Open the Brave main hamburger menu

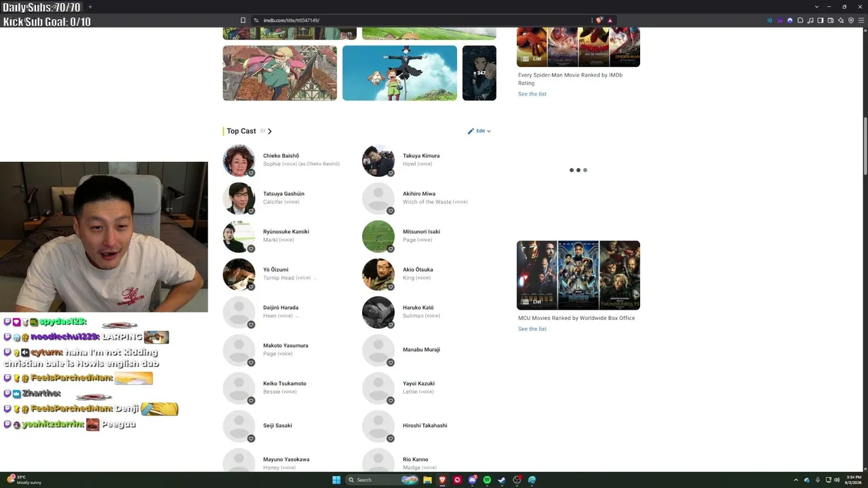(861, 20)
